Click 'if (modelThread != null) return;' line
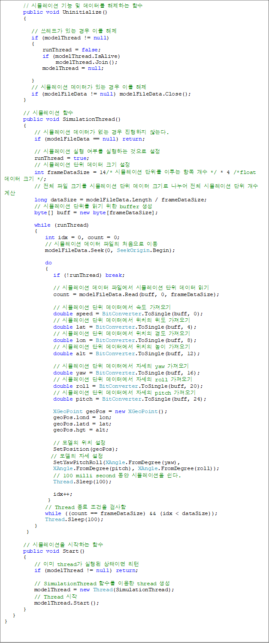Viewport: 269px width, 644px height. tap(86, 570)
